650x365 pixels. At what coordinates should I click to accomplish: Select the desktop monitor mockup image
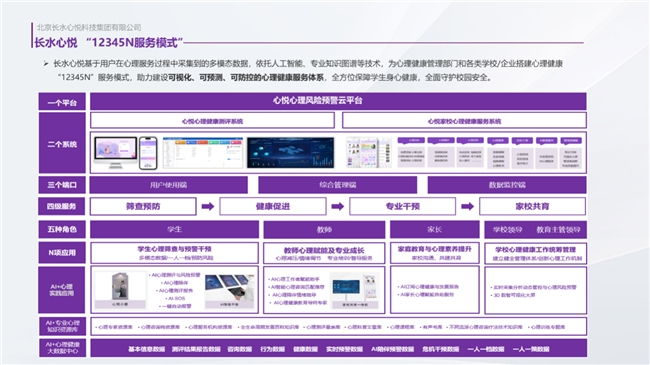(x=115, y=153)
